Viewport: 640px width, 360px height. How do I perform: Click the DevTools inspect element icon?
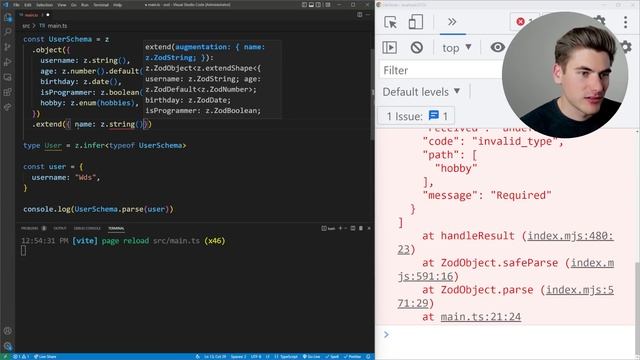[391, 22]
